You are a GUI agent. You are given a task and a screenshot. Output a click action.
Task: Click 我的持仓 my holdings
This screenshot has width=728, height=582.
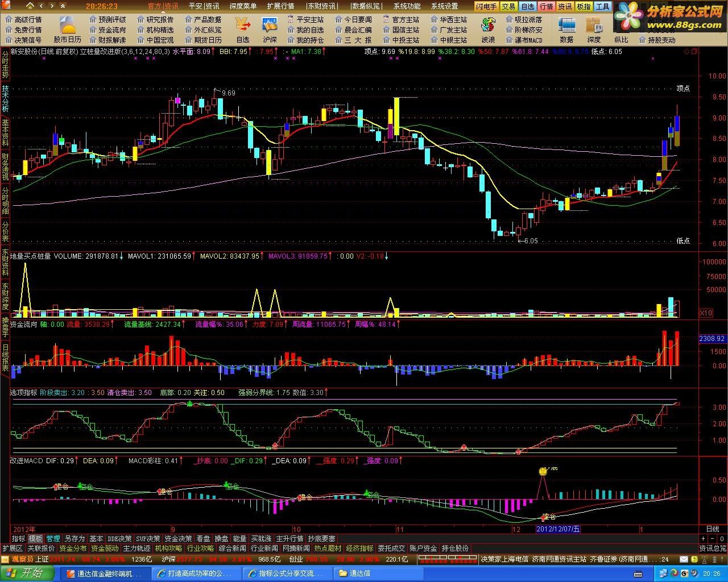(305, 40)
